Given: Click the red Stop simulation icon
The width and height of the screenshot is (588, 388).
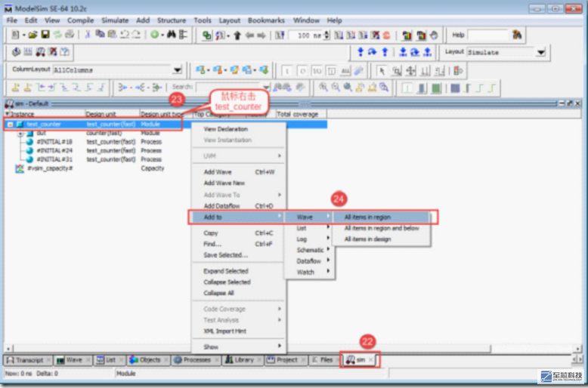Looking at the screenshot, I should (387, 35).
